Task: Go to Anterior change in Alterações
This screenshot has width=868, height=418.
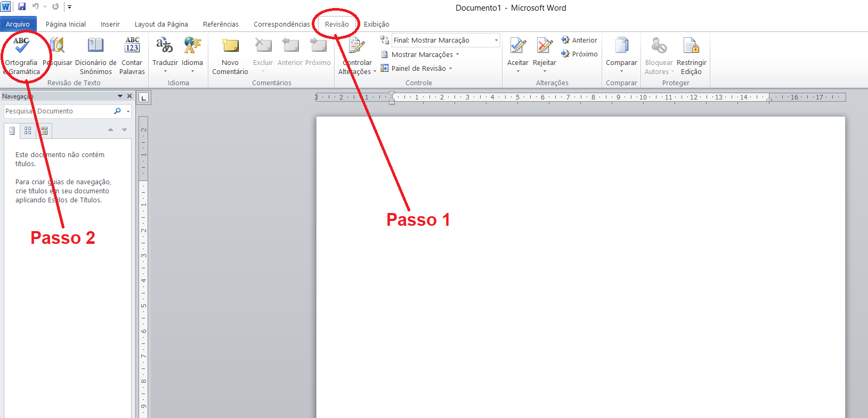Action: [580, 40]
